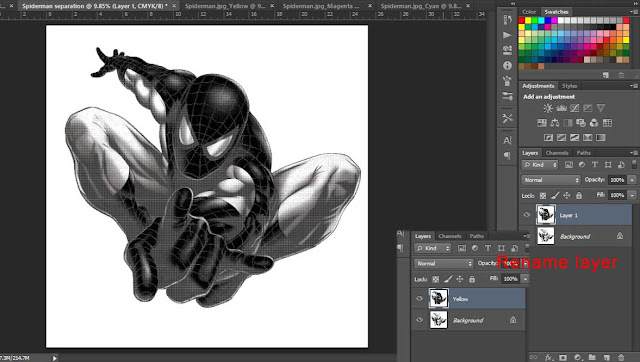Lock all in Yellow layer panel
The height and width of the screenshot is (362, 640).
pyautogui.click(x=472, y=279)
